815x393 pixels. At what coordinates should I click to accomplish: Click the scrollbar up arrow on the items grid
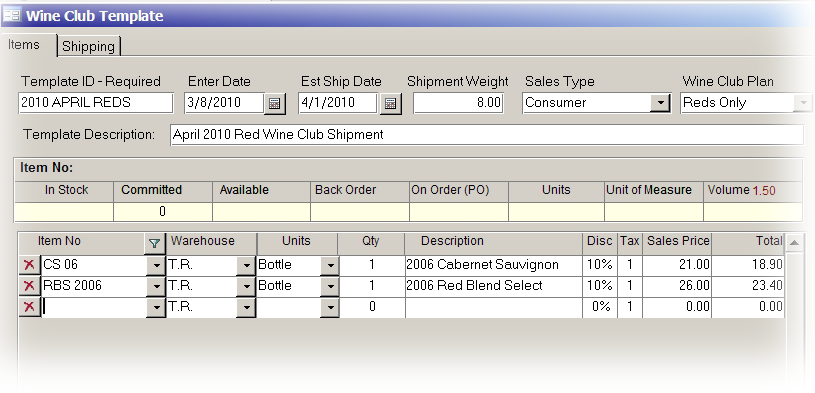pyautogui.click(x=794, y=242)
